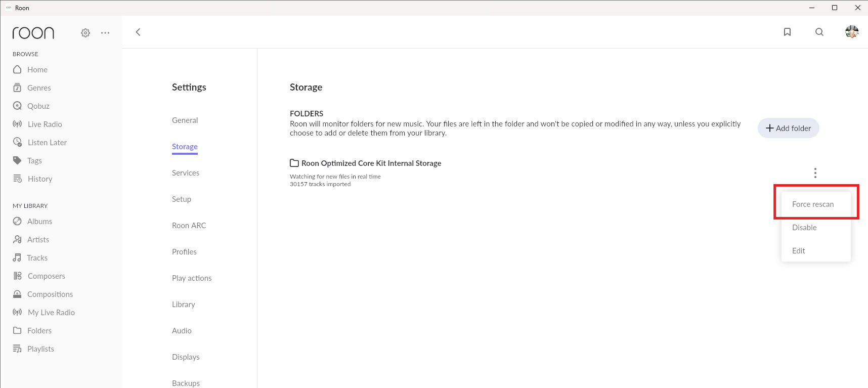Click "Watching for new files in real time"
This screenshot has height=388, width=868.
click(x=335, y=177)
